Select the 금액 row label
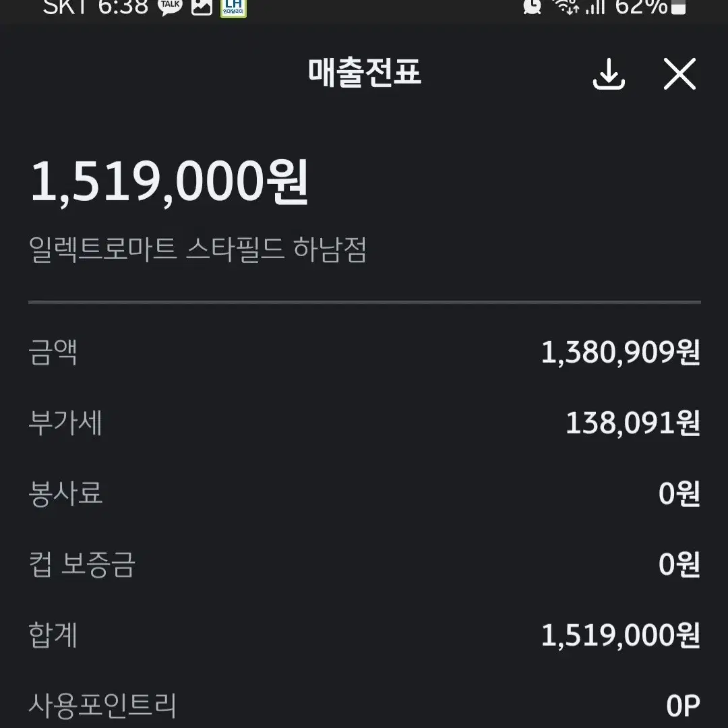 pyautogui.click(x=53, y=352)
